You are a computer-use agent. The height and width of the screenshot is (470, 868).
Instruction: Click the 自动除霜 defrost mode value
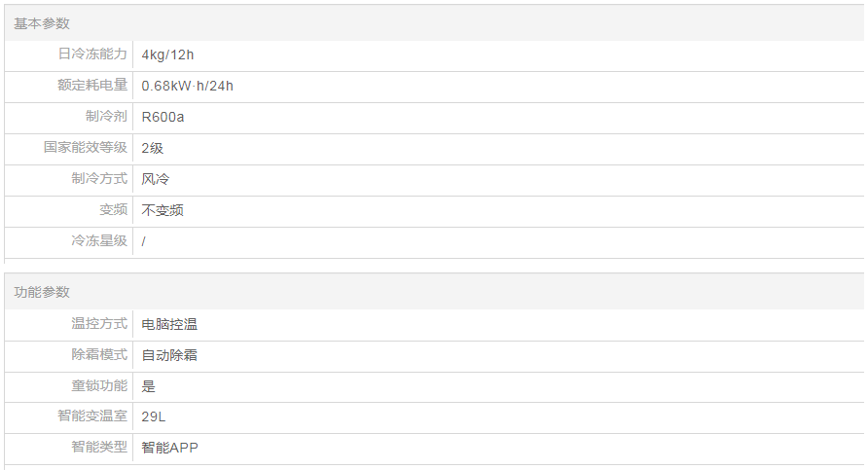click(169, 355)
